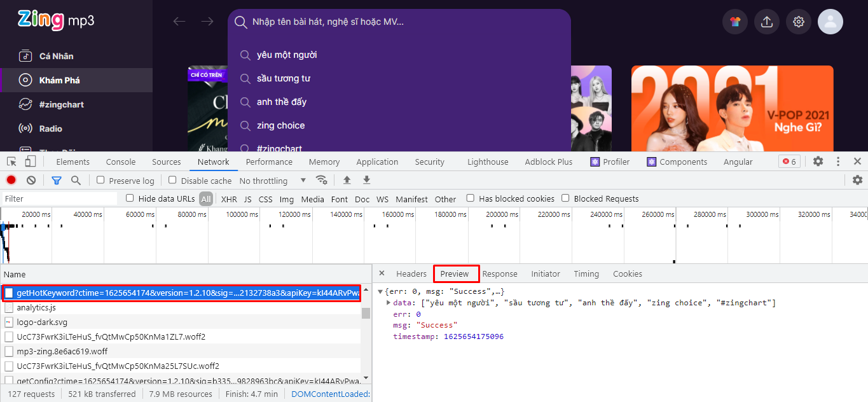This screenshot has height=402, width=868.
Task: Open the React Profiler tab
Action: coord(610,162)
